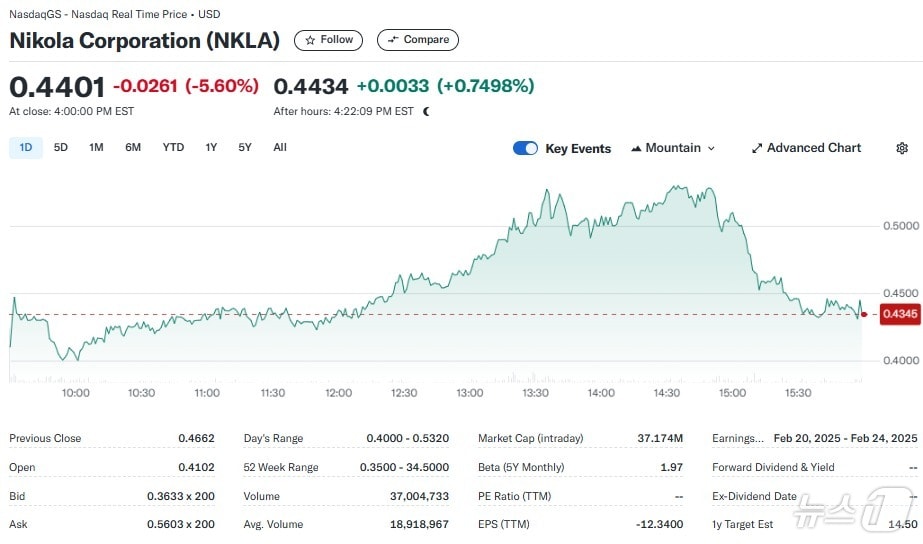923x544 pixels.
Task: Show the 5Y chart range
Action: point(245,148)
